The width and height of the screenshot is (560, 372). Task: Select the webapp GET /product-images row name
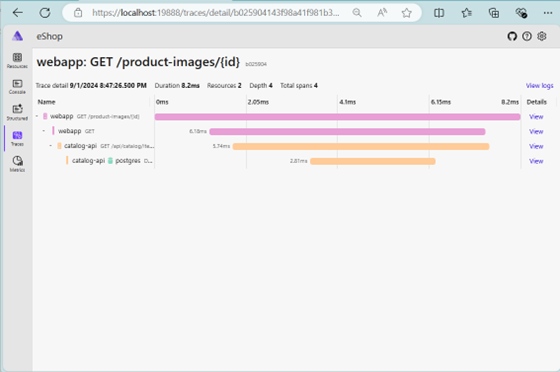(95, 116)
